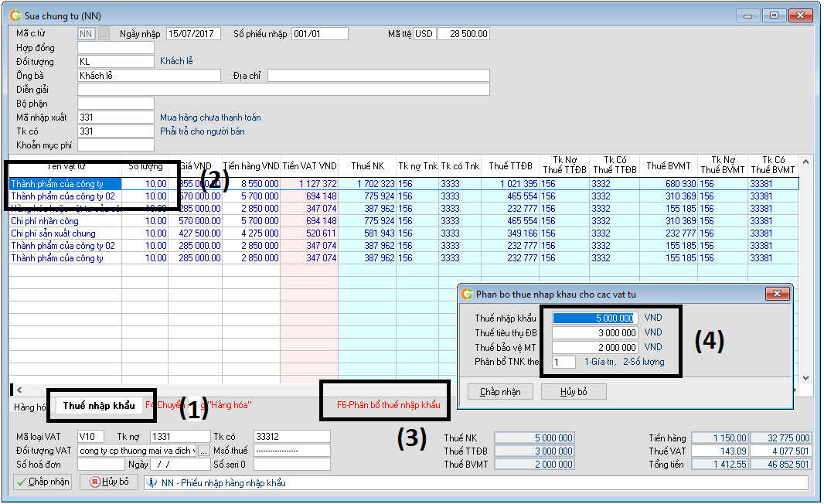Click cell 1 021 395 in Thuế TTĐB
Viewport: 824px width, 504px height.
coord(511,184)
